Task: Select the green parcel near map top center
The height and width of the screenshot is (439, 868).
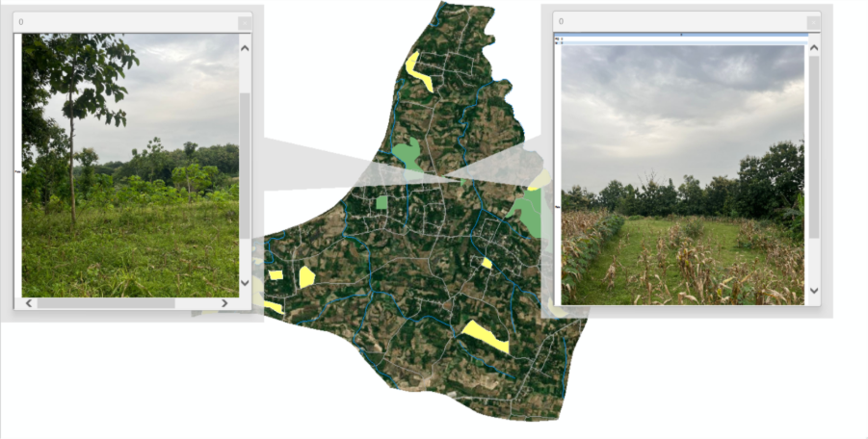Action: pos(408,156)
